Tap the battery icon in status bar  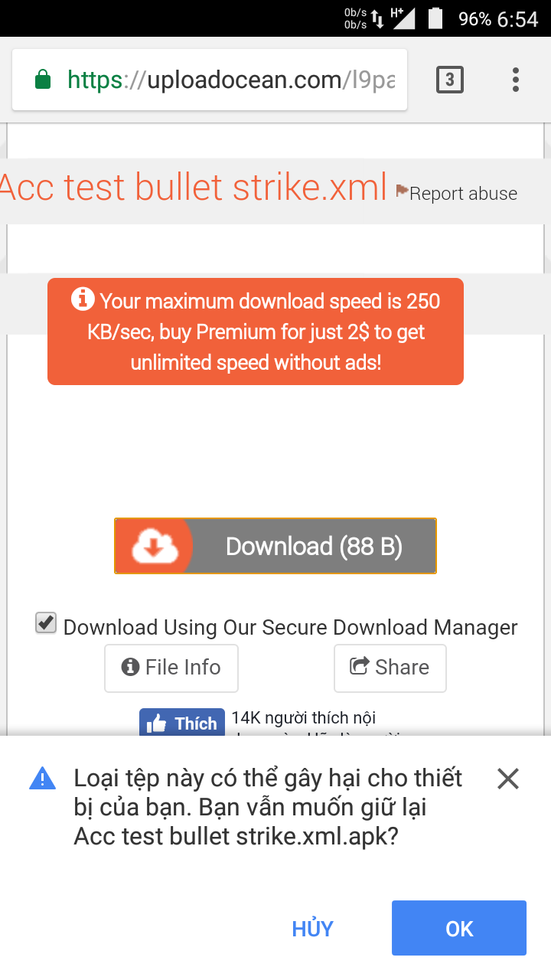[435, 18]
